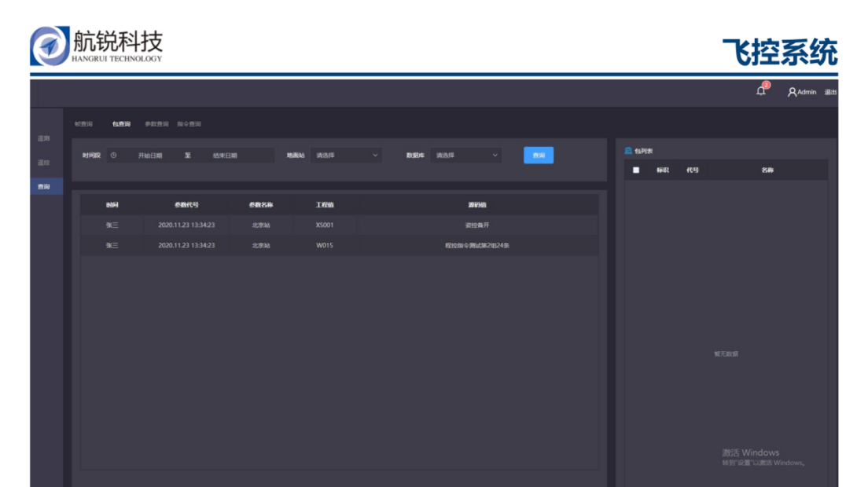868x487 pixels.
Task: Click the 退出 logout link
Action: [x=830, y=92]
